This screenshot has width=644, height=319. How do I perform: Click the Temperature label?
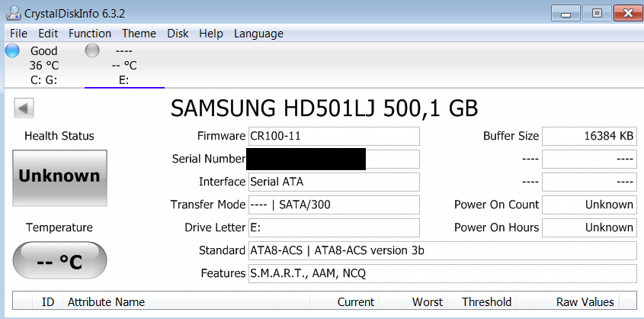click(59, 227)
